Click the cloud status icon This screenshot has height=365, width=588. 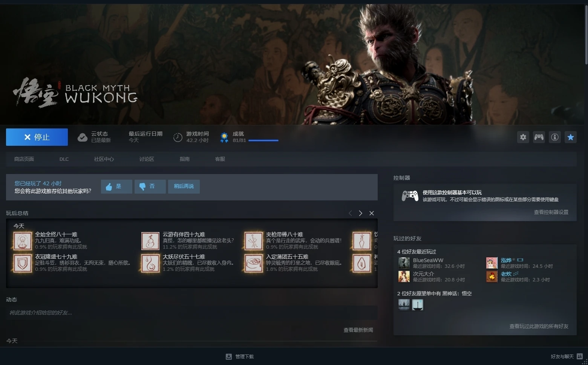click(x=83, y=137)
